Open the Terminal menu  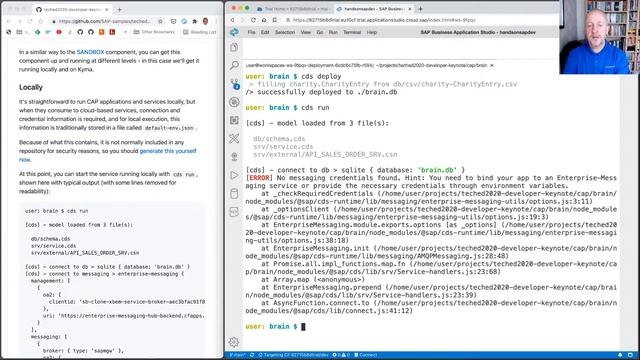coord(352,32)
